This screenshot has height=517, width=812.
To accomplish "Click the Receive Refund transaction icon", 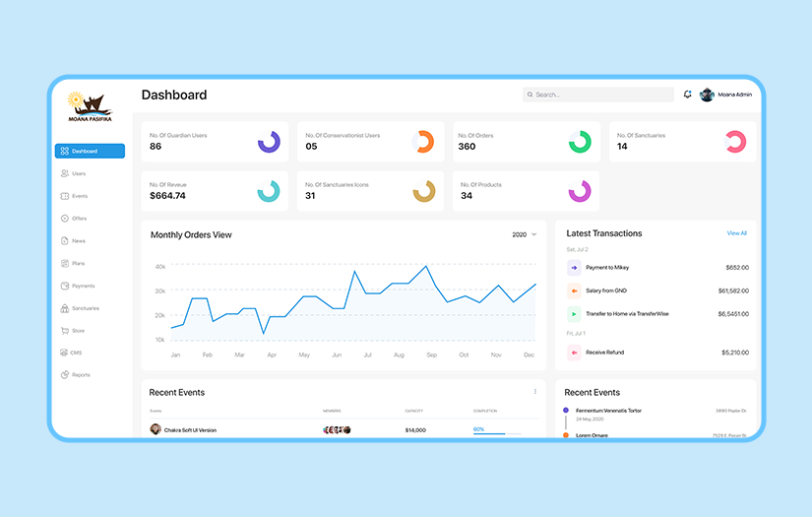I will [x=574, y=353].
